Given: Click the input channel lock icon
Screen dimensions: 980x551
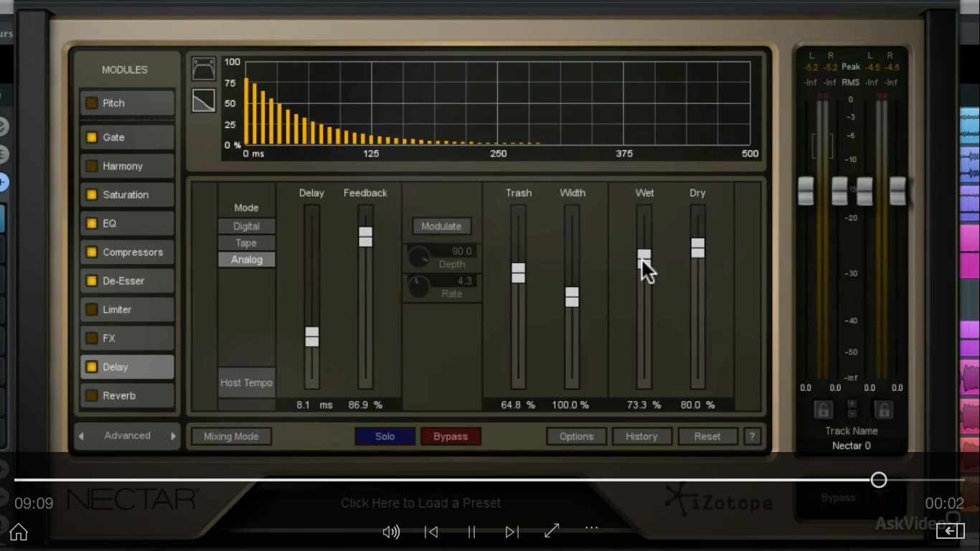Looking at the screenshot, I should click(821, 409).
